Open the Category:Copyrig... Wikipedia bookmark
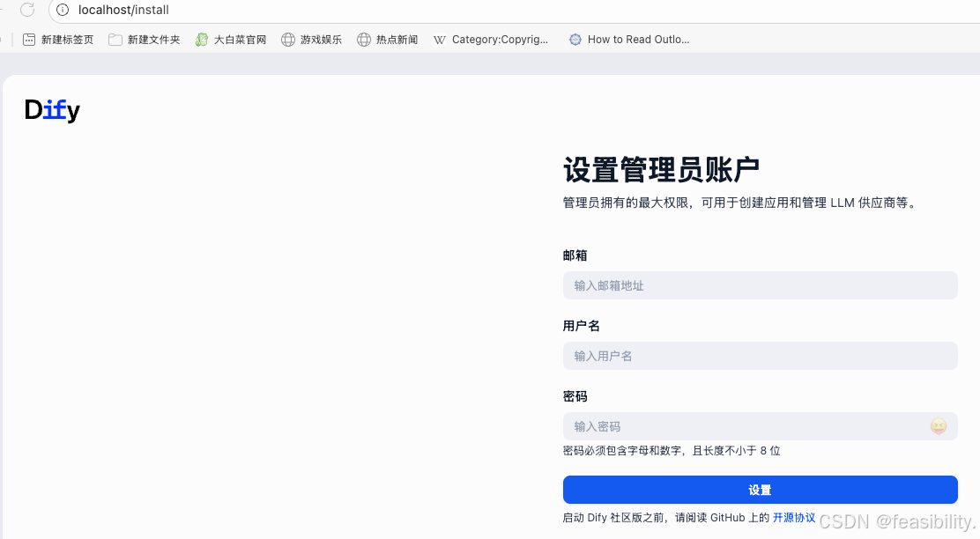This screenshot has width=980, height=539. tap(491, 40)
